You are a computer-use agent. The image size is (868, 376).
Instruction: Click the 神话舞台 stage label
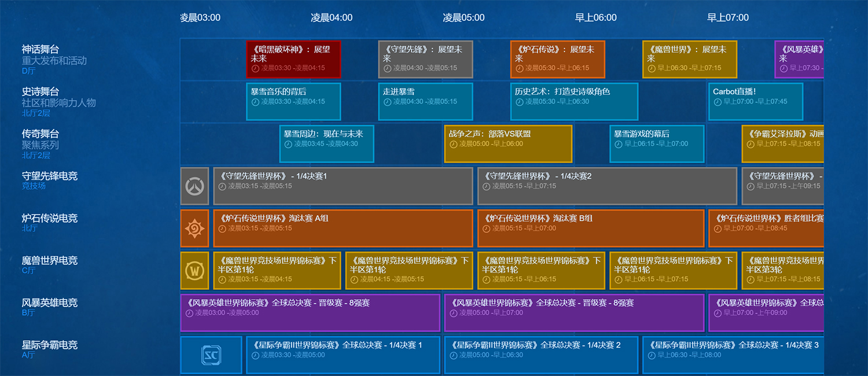[41, 50]
